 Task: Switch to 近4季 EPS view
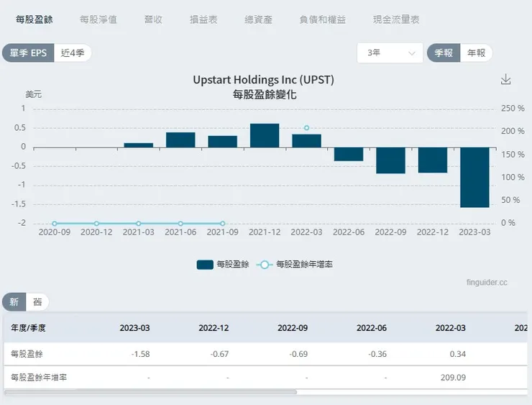click(73, 53)
